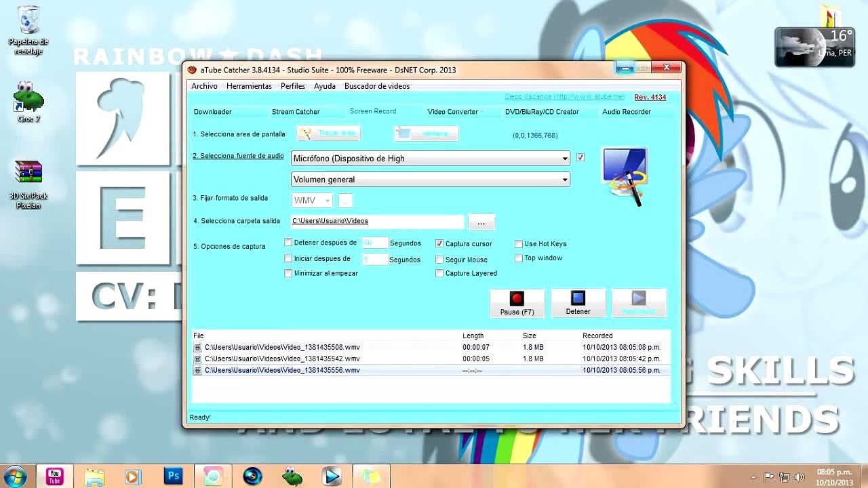
Task: Select the Croc 2 desktop icon
Action: pos(28,102)
